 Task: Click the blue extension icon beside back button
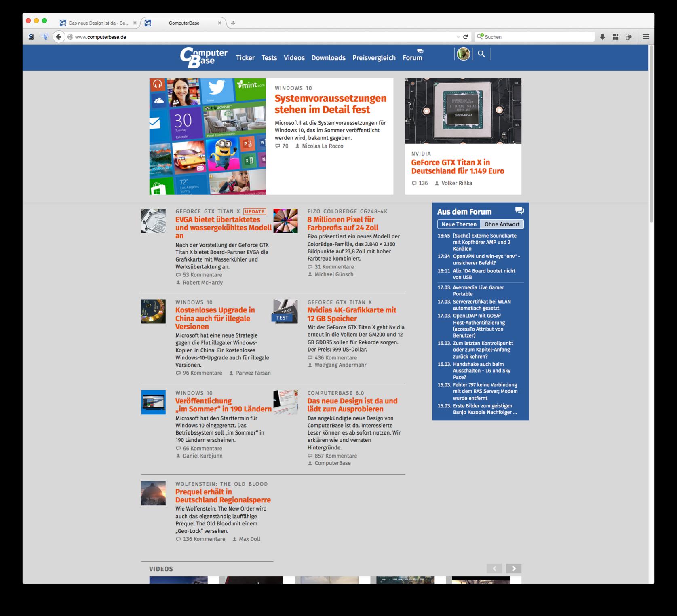[x=45, y=37]
